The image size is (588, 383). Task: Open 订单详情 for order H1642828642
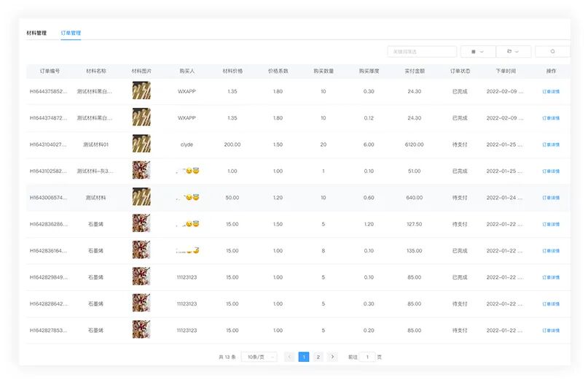(551, 303)
